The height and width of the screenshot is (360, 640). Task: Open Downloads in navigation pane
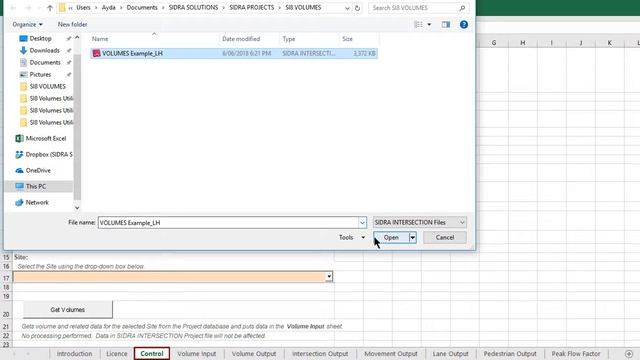click(44, 50)
